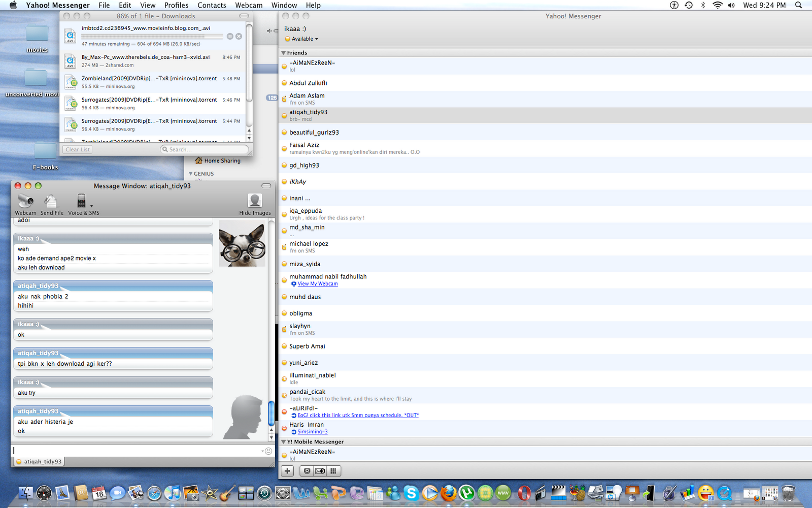The image size is (812, 508).
Task: Open iChat from the Dock
Action: click(x=118, y=492)
